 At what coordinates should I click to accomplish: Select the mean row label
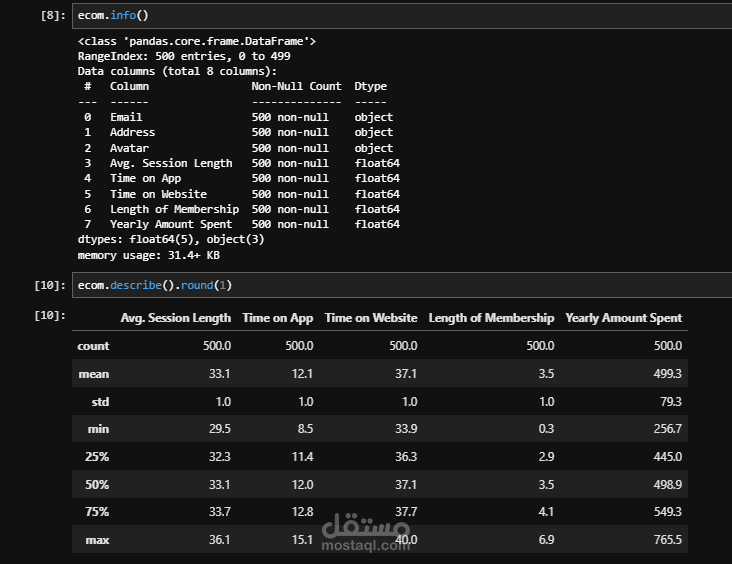click(x=94, y=374)
